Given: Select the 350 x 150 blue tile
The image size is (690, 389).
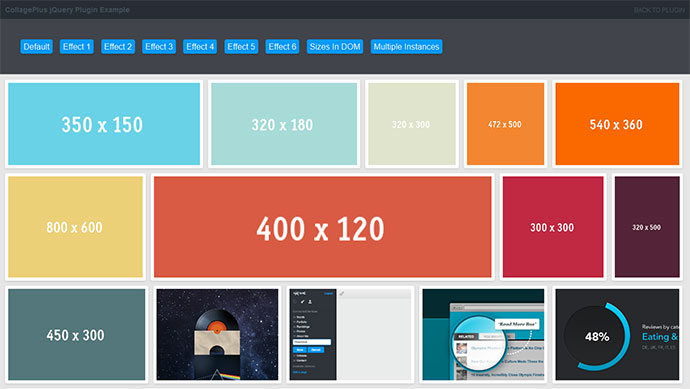Looking at the screenshot, I should click(x=104, y=124).
